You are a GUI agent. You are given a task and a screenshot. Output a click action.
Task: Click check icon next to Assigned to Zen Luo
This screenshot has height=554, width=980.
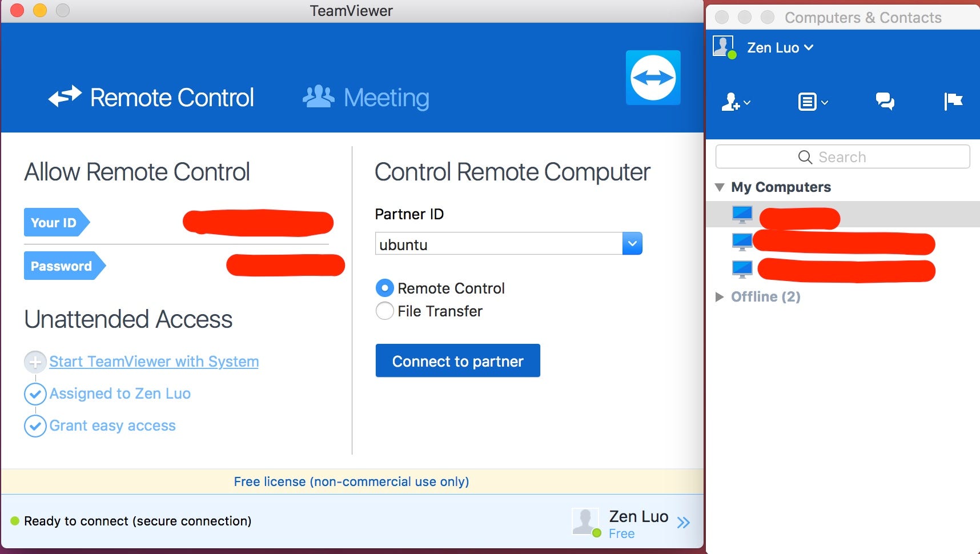click(x=35, y=394)
